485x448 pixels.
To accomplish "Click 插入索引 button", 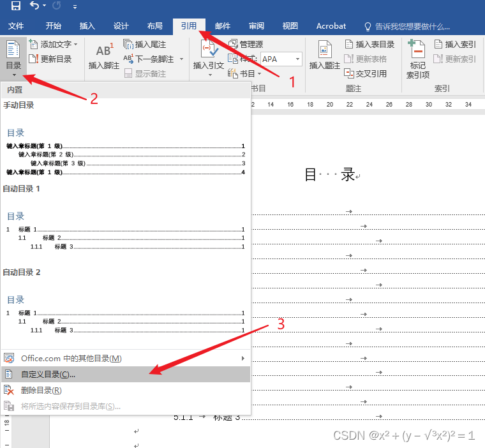I will tap(454, 44).
